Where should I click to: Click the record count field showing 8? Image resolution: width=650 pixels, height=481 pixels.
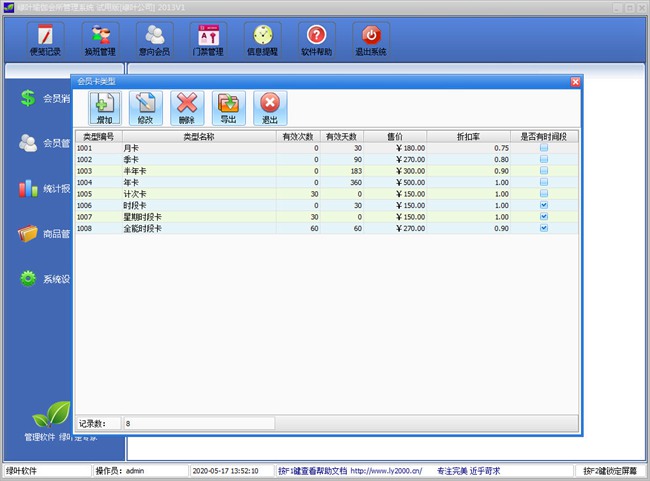tap(199, 423)
